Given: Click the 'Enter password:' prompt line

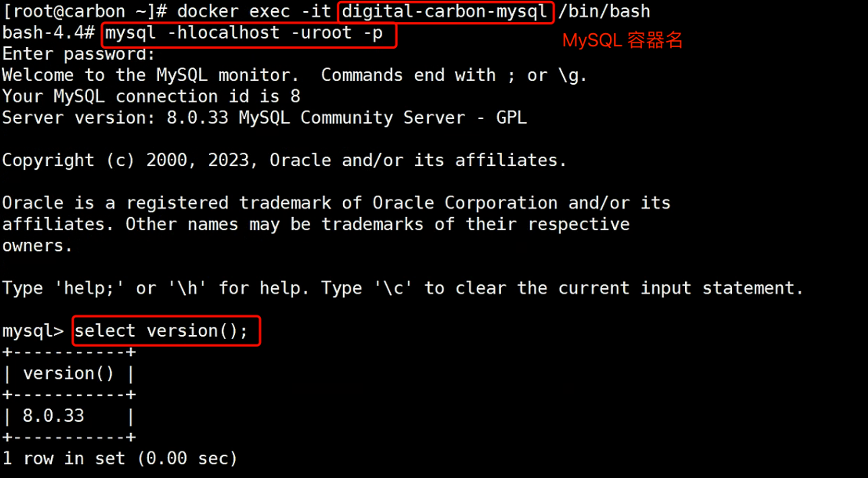Looking at the screenshot, I should 79,54.
